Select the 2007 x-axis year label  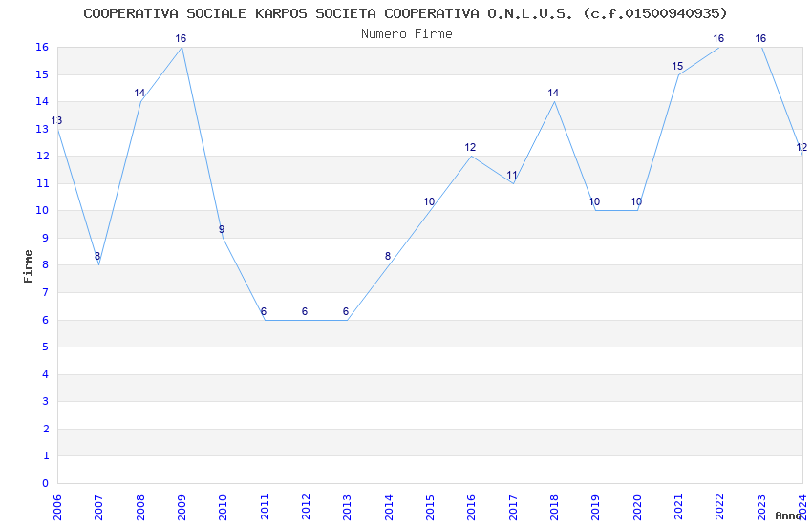coord(98,508)
